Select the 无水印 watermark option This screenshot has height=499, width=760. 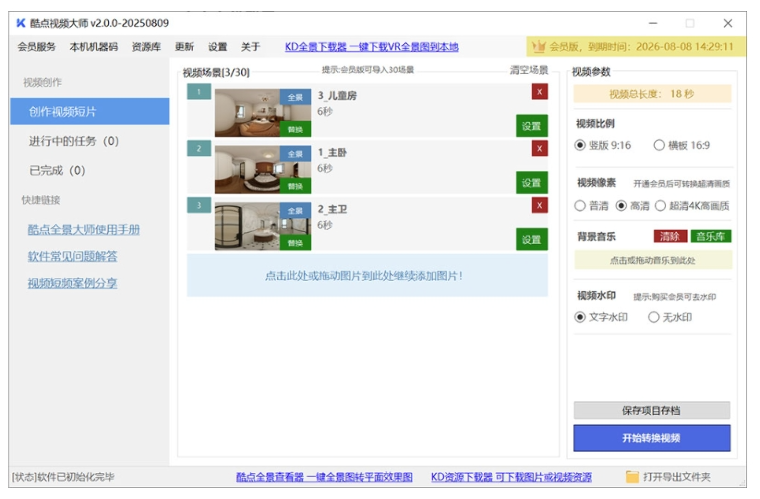click(654, 317)
